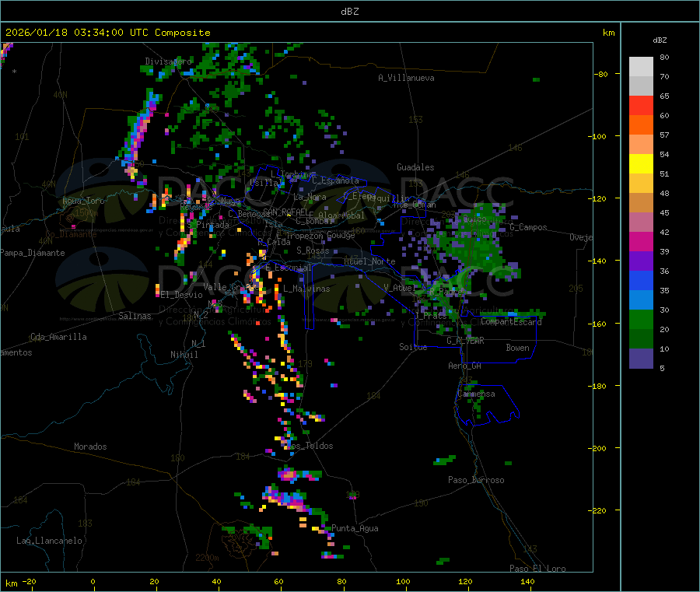Click the Valle_Grande label
This screenshot has height=592, width=700.
[229, 287]
